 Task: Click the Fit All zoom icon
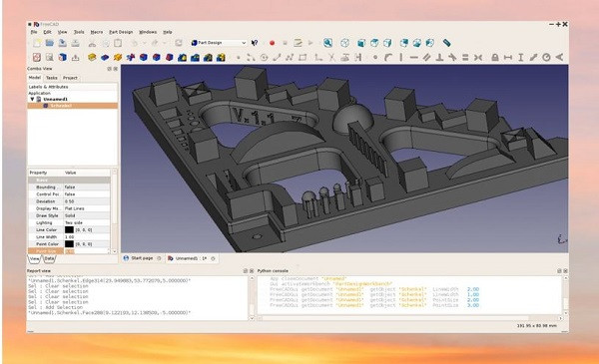tap(327, 43)
